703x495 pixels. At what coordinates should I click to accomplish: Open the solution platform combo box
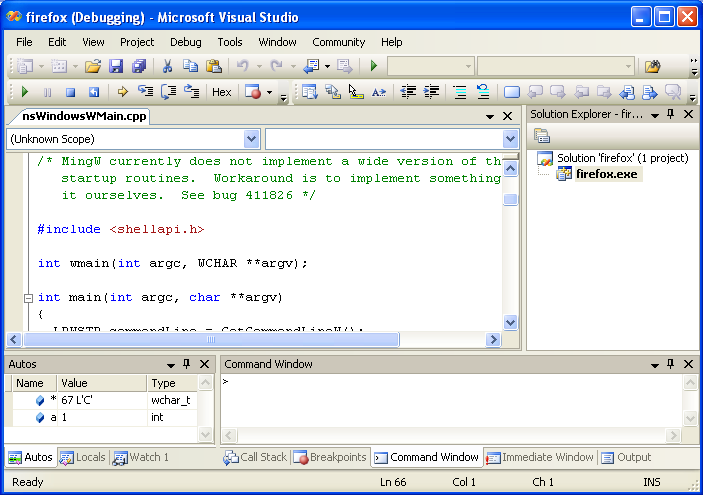556,66
